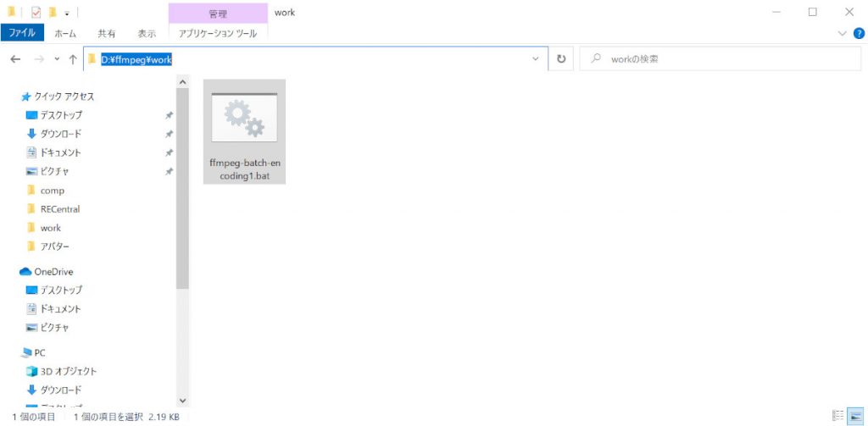Image resolution: width=868 pixels, height=426 pixels.
Task: Expand the ribbon with the chevron
Action: click(x=842, y=34)
